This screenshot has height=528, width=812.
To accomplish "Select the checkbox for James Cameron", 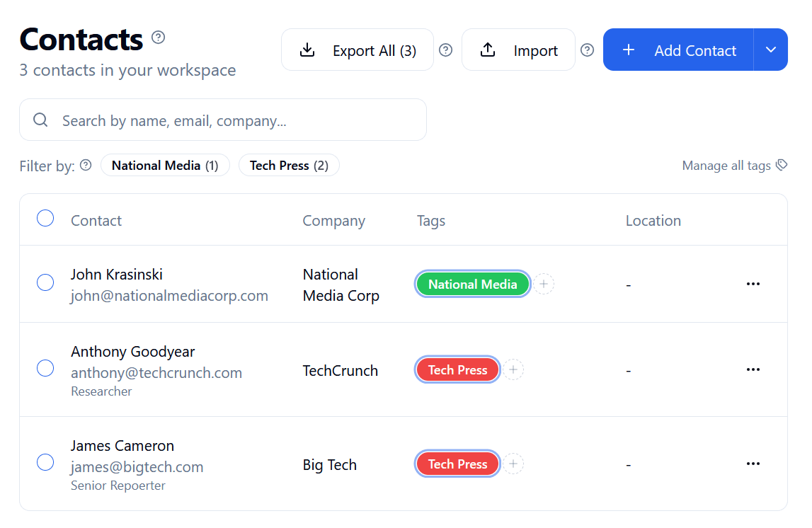I will click(45, 462).
